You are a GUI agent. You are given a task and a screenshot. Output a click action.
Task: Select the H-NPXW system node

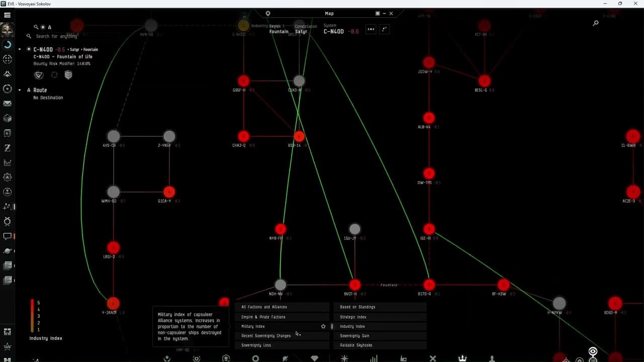pyautogui.click(x=559, y=303)
